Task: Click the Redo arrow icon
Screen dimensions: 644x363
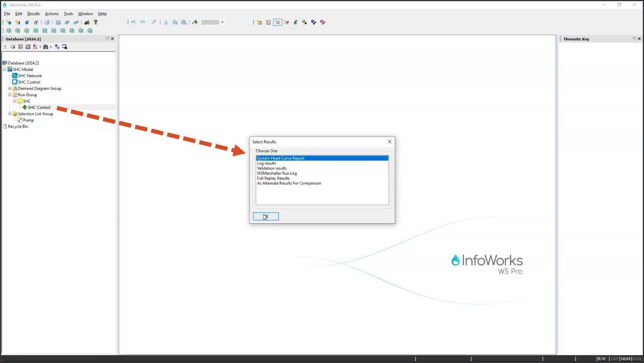Action: tap(143, 22)
